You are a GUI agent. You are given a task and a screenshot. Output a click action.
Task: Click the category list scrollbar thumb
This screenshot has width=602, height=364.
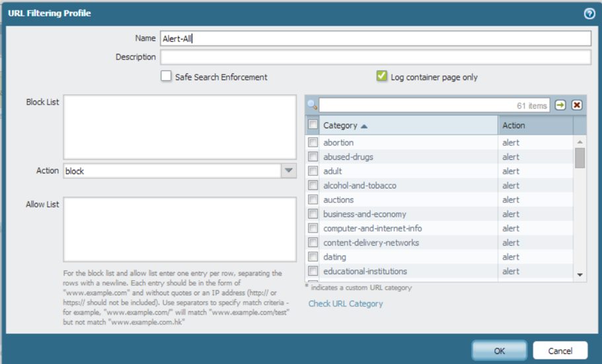[580, 159]
